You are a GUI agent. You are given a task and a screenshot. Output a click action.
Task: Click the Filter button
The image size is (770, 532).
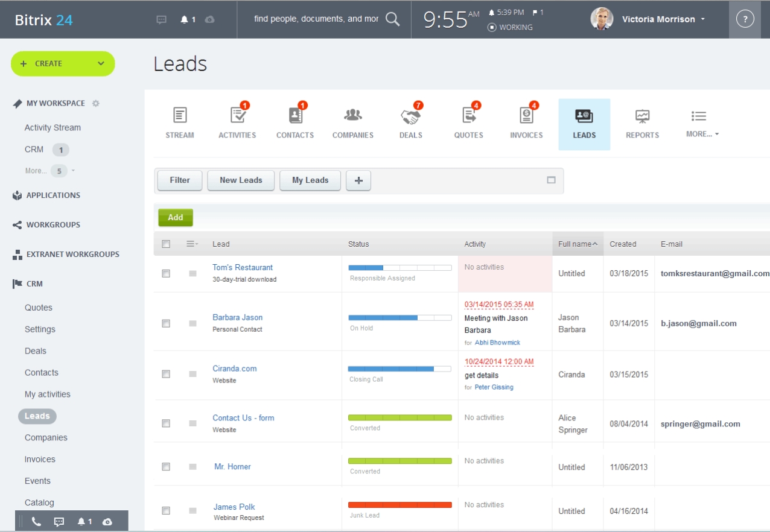(x=180, y=180)
